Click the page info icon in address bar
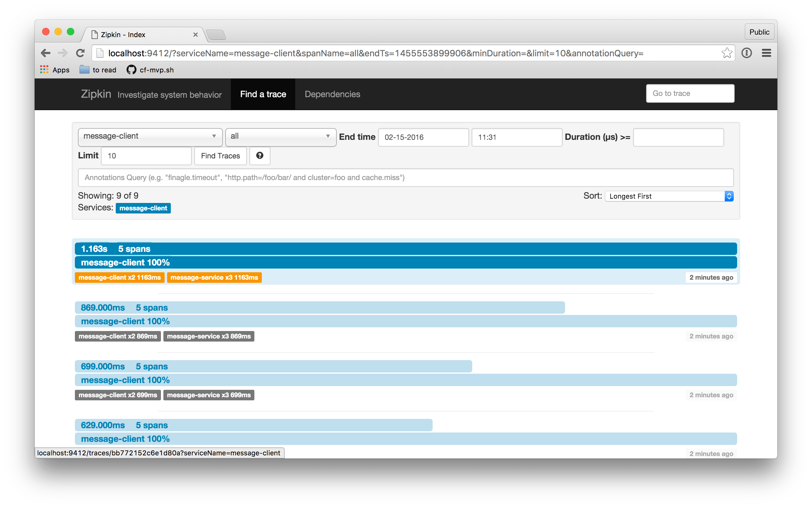The width and height of the screenshot is (812, 508). 746,53
